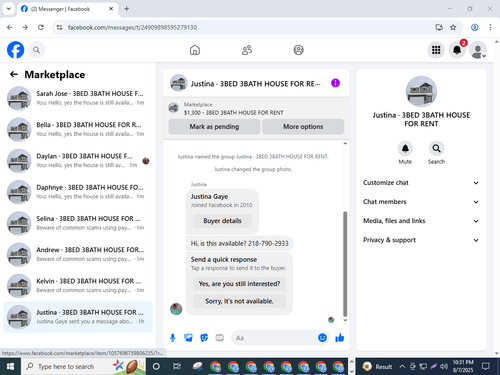The image size is (500, 375).
Task: Open Chrome profile icon
Action: pyautogui.click(x=475, y=27)
